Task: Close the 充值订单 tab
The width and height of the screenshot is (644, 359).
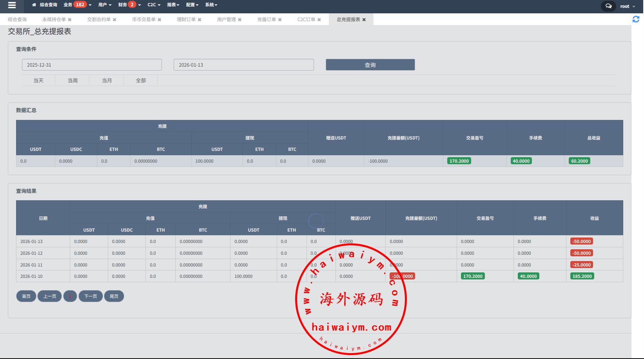Action: (280, 20)
